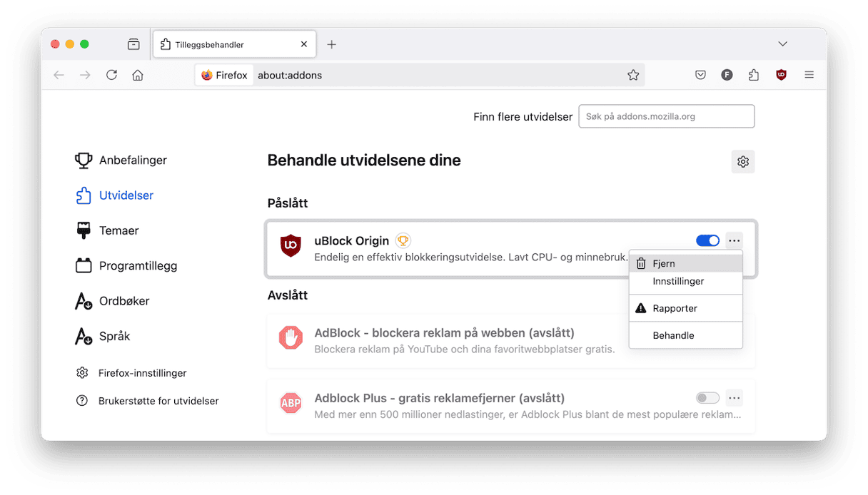Close the Tilleggsbehandler tab
Image resolution: width=868 pixels, height=495 pixels.
(304, 44)
